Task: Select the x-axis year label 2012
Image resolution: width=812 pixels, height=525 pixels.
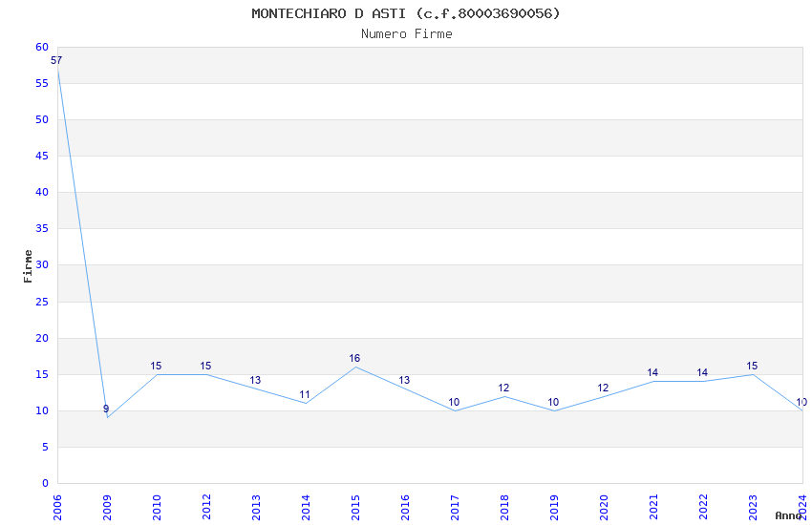Action: pyautogui.click(x=206, y=508)
